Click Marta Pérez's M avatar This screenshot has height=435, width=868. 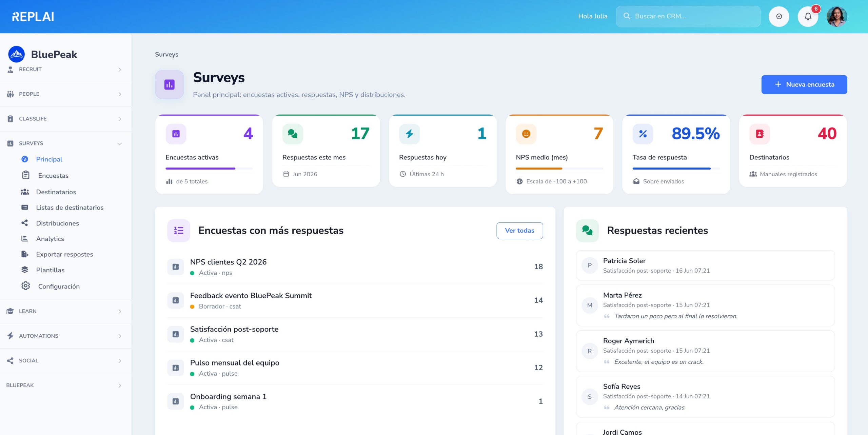point(590,305)
